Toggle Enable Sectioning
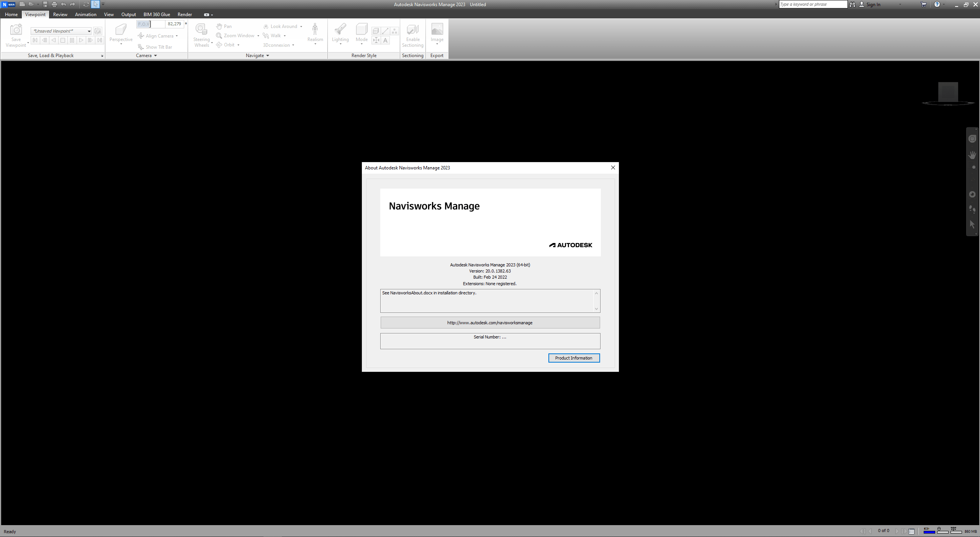Screen dimensions: 980x537 coord(413,35)
